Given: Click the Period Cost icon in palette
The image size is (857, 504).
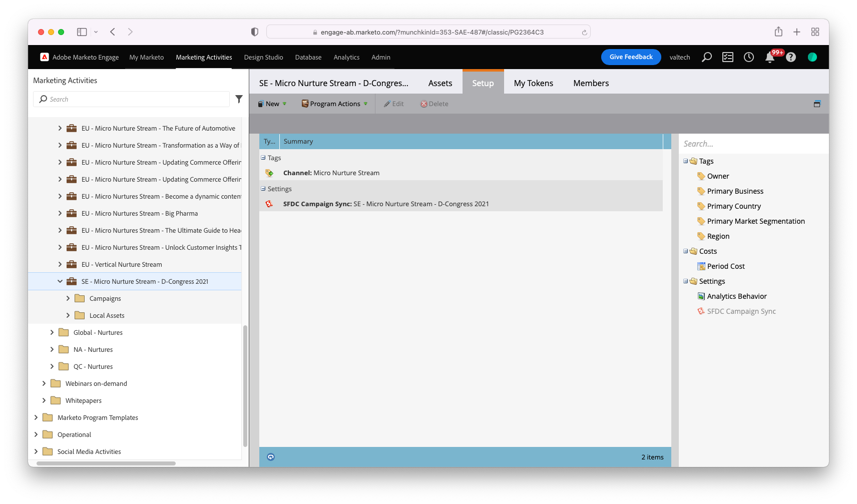Looking at the screenshot, I should tap(701, 266).
